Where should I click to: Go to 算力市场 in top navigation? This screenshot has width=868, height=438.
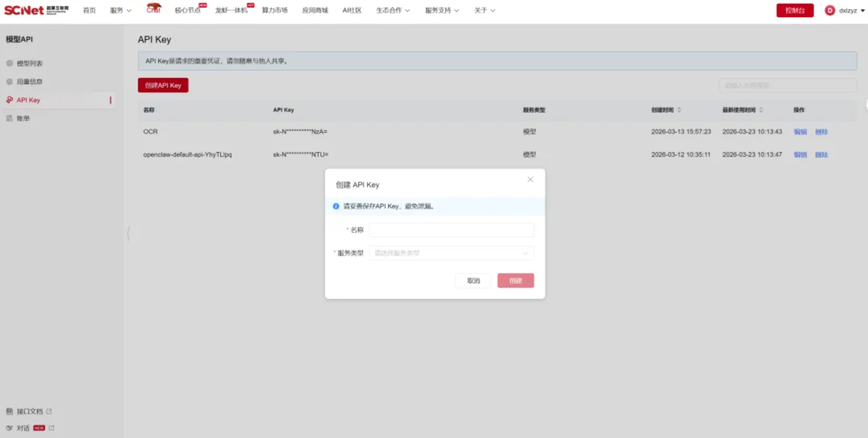(275, 10)
